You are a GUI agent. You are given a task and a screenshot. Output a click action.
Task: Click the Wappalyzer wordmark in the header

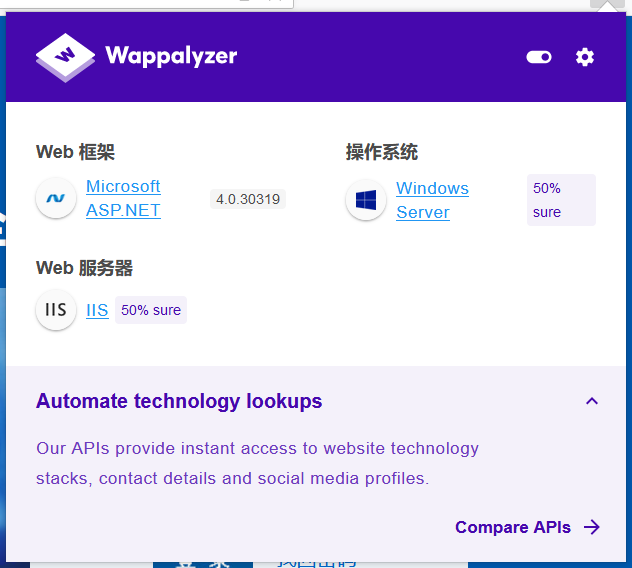pyautogui.click(x=171, y=56)
